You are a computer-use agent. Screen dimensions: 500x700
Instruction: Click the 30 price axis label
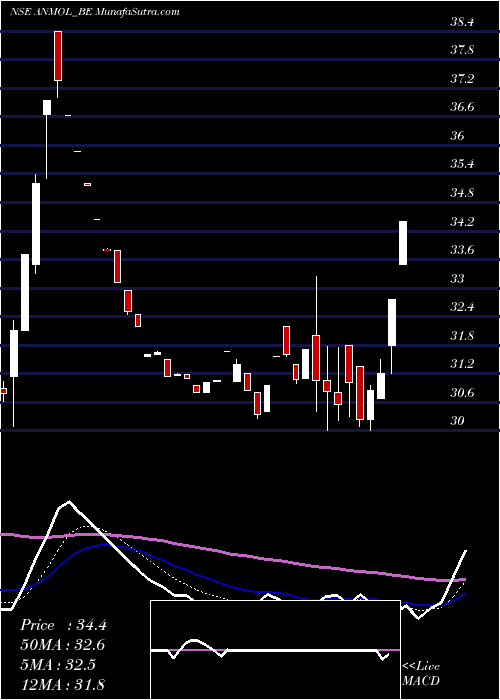[458, 421]
